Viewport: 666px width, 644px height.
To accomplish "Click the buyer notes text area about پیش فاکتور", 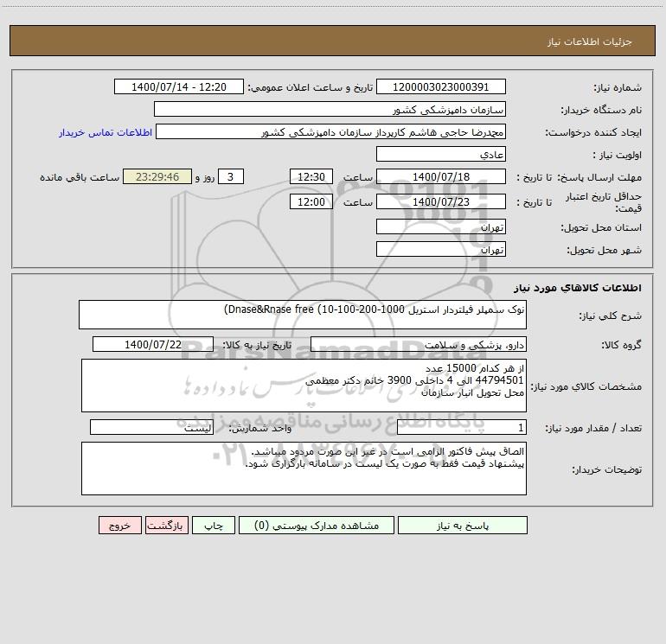I will pyautogui.click(x=304, y=469).
